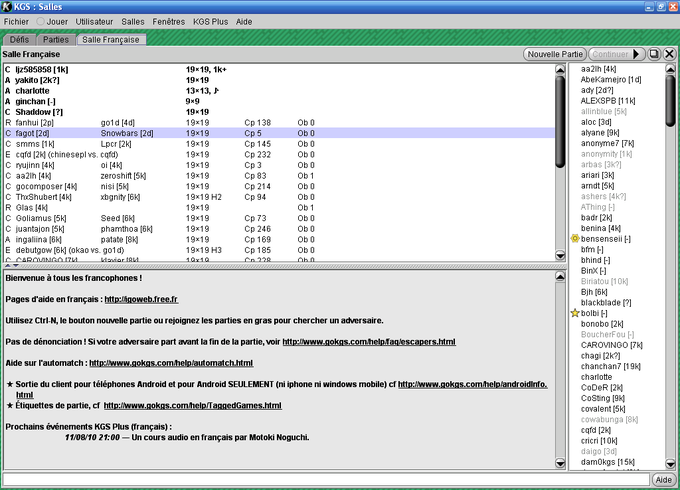The width and height of the screenshot is (680, 490).
Task: Select the gocomposer [4k] vs nisi game
Action: (279, 186)
